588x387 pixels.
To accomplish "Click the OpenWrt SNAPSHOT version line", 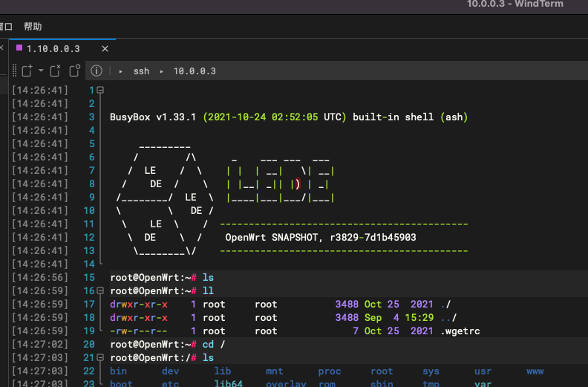I will pyautogui.click(x=321, y=237).
